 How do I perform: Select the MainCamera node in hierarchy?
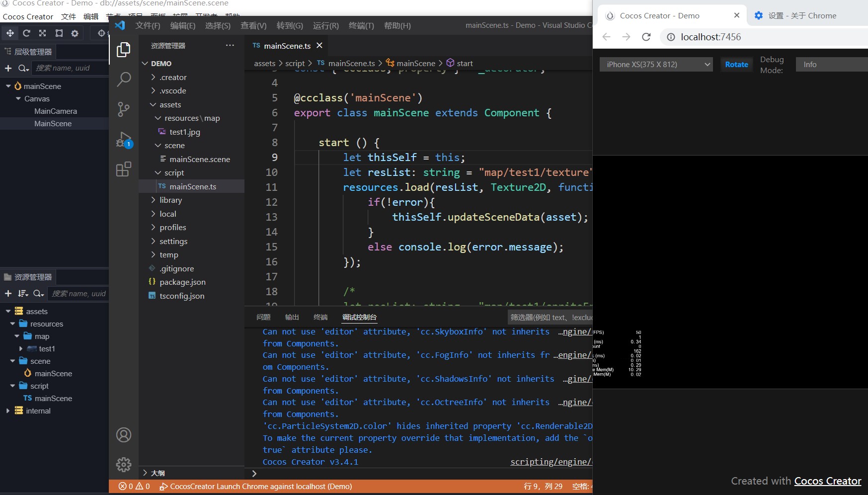[55, 111]
